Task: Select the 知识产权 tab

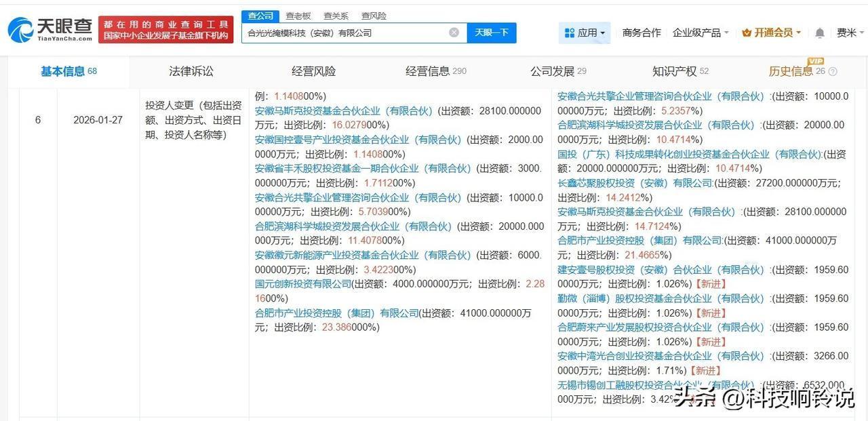Action: click(x=680, y=71)
